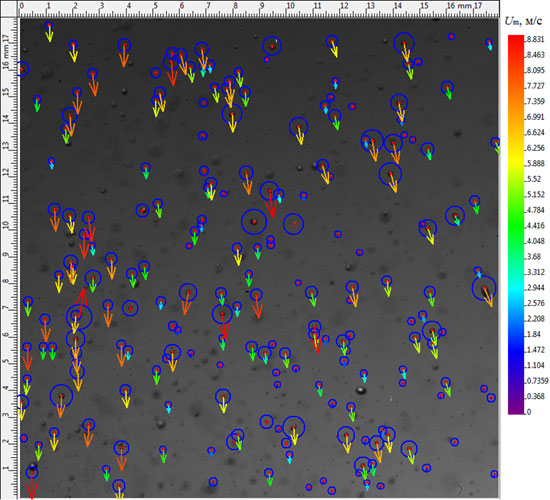Click the 0 origin mark on horizontal ruler
The width and height of the screenshot is (550, 500).
(x=22, y=6)
